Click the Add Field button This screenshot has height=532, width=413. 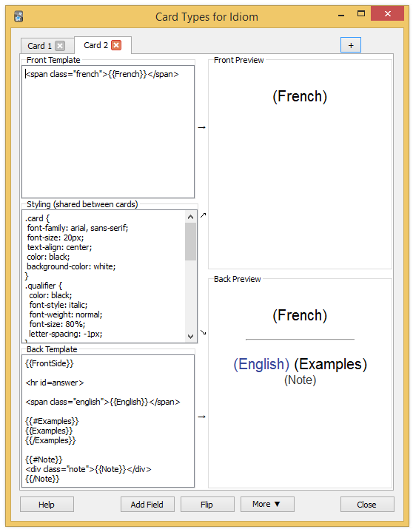click(x=147, y=505)
